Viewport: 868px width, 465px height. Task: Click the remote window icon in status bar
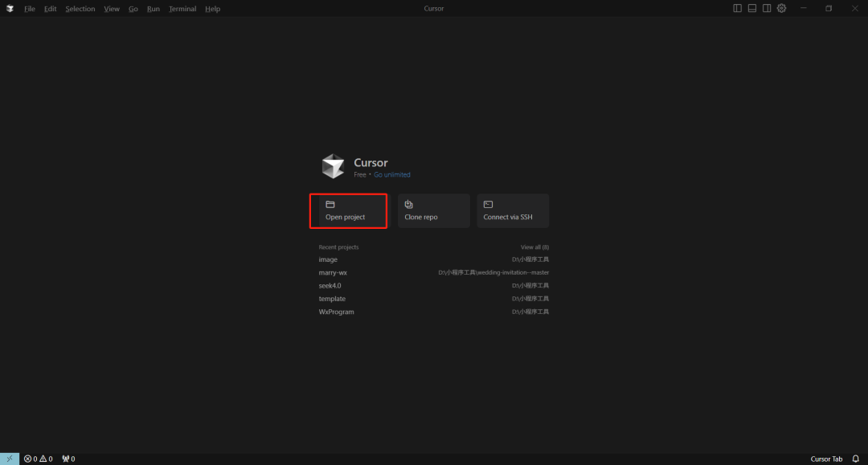tap(10, 459)
